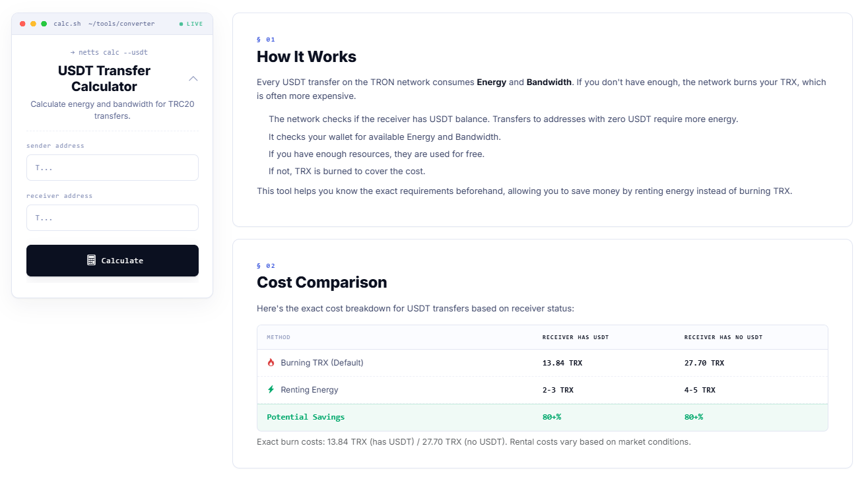Click the red dot in terminal title bar

(22, 24)
